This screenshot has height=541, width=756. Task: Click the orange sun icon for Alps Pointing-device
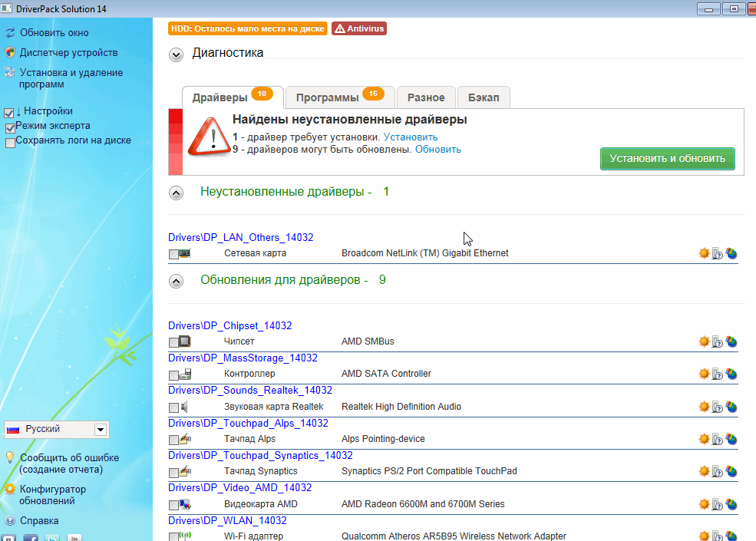pos(704,439)
